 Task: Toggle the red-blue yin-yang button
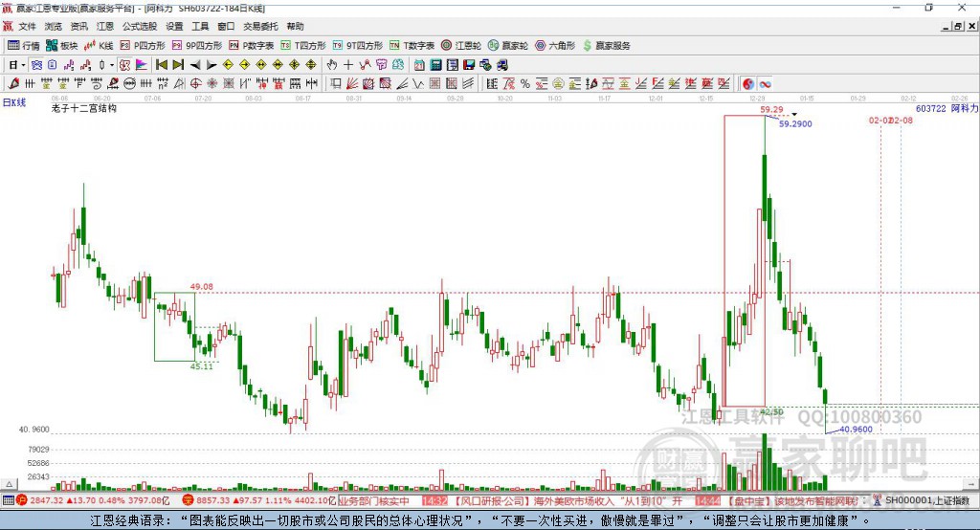748,84
